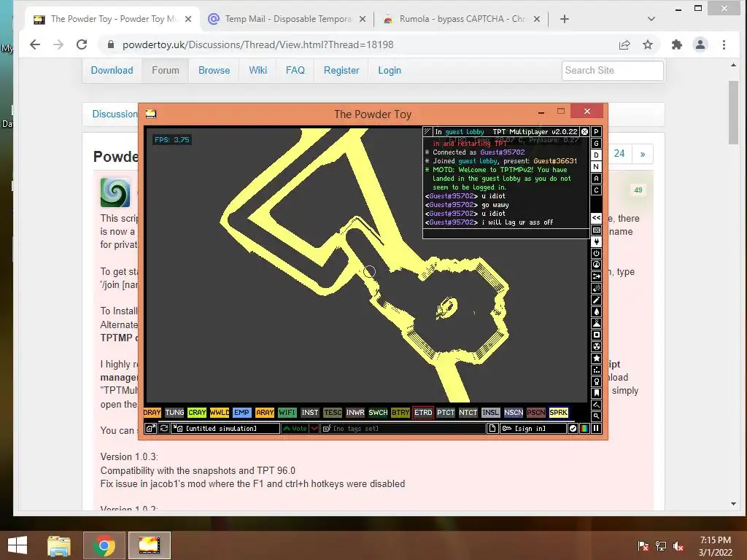The image size is (747, 560).
Task: Open the Forum nav item
Action: [166, 71]
